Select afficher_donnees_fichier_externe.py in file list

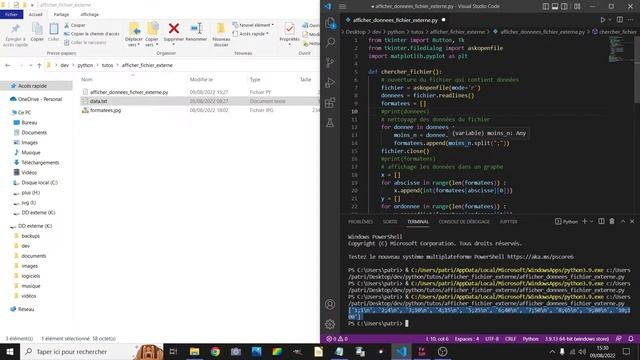(x=129, y=92)
